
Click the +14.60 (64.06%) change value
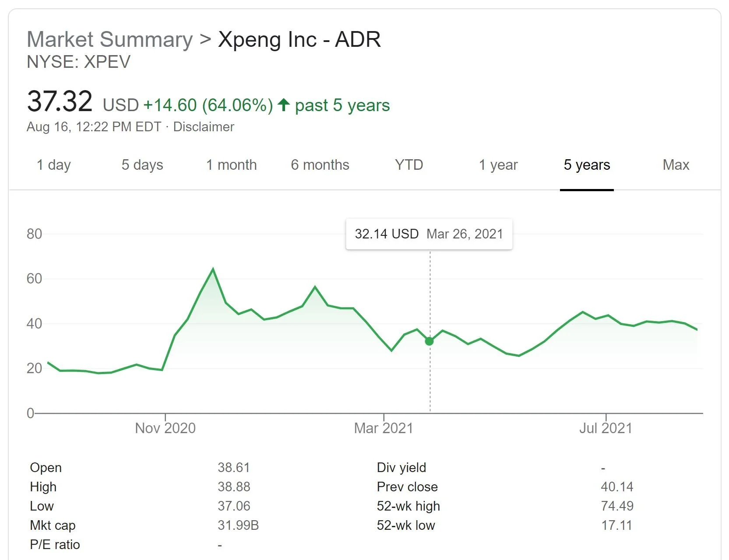(208, 105)
